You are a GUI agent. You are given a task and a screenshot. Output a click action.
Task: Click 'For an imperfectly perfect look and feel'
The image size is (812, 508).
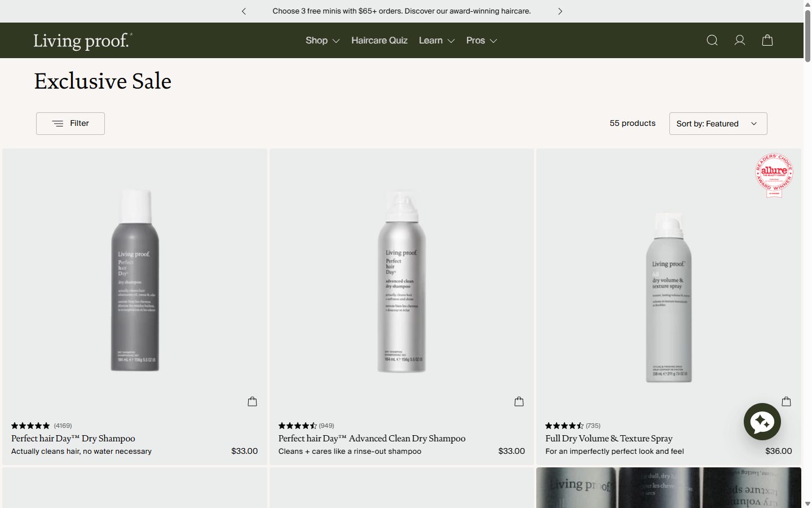click(615, 452)
